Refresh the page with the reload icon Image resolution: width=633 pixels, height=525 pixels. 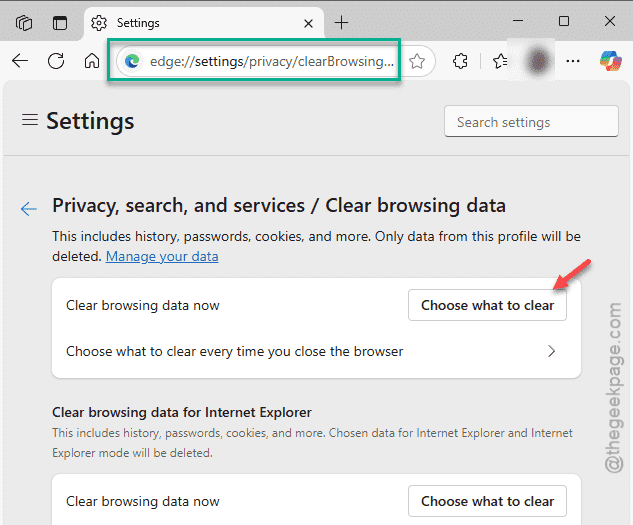56,61
